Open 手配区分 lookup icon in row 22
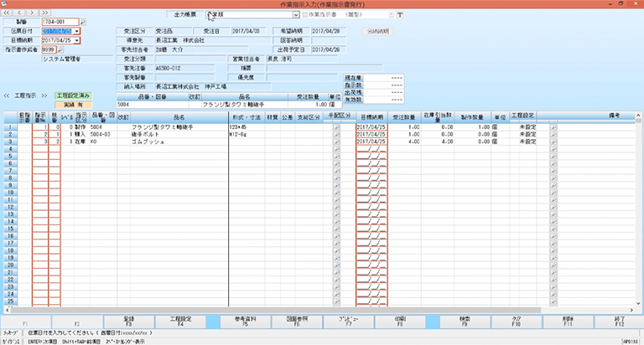The height and width of the screenshot is (345, 644). click(x=337, y=280)
